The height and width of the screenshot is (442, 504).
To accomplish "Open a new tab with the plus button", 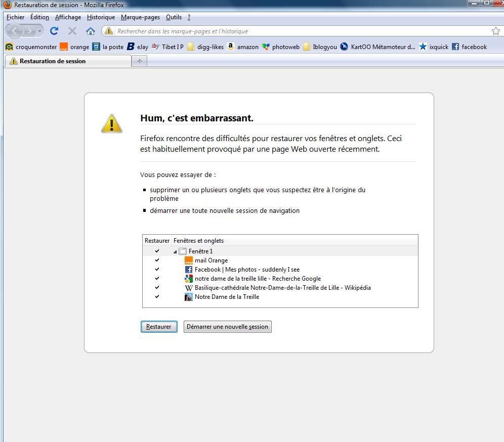I will coord(140,61).
